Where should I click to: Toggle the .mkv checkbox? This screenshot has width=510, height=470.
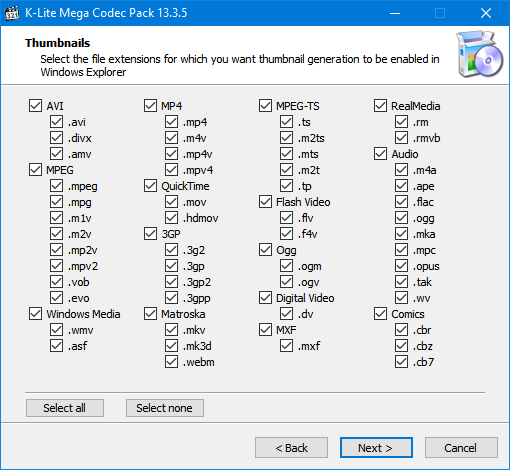coord(171,330)
